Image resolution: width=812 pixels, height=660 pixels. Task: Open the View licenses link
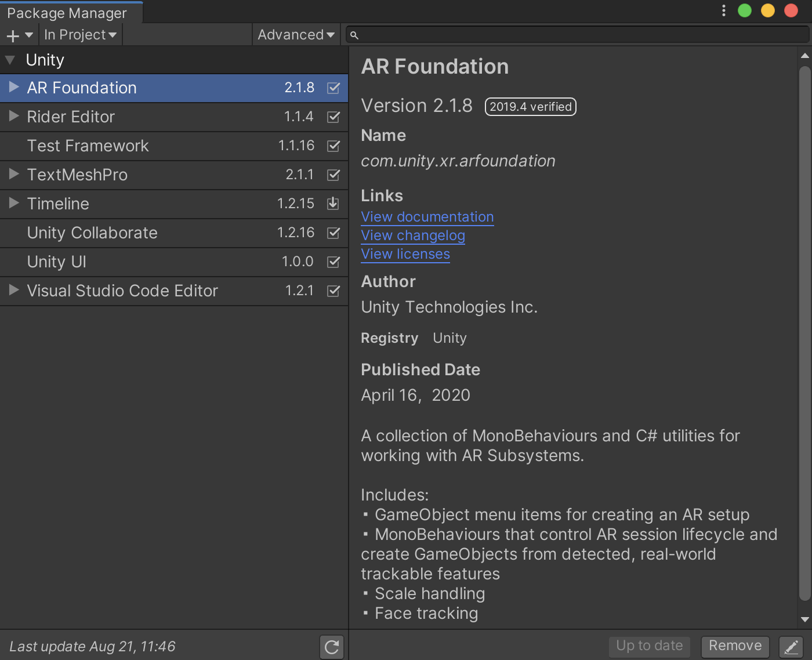(405, 254)
